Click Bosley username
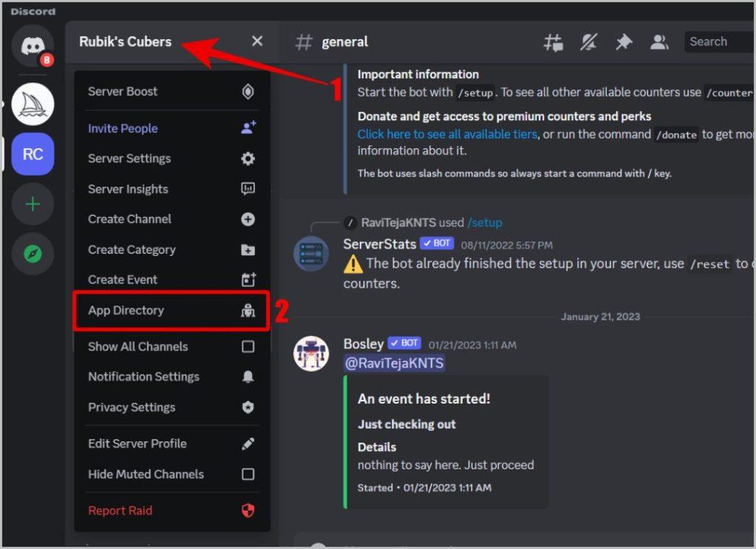This screenshot has height=549, width=756. tap(363, 344)
